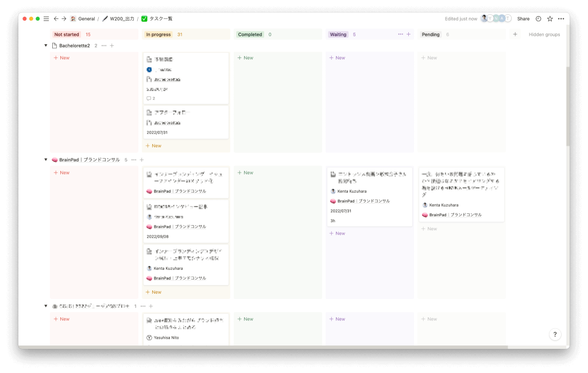Viewport: 588px width, 373px height.
Task: Click Kenta Kuzuhara on the Pending card
Action: coord(440,205)
